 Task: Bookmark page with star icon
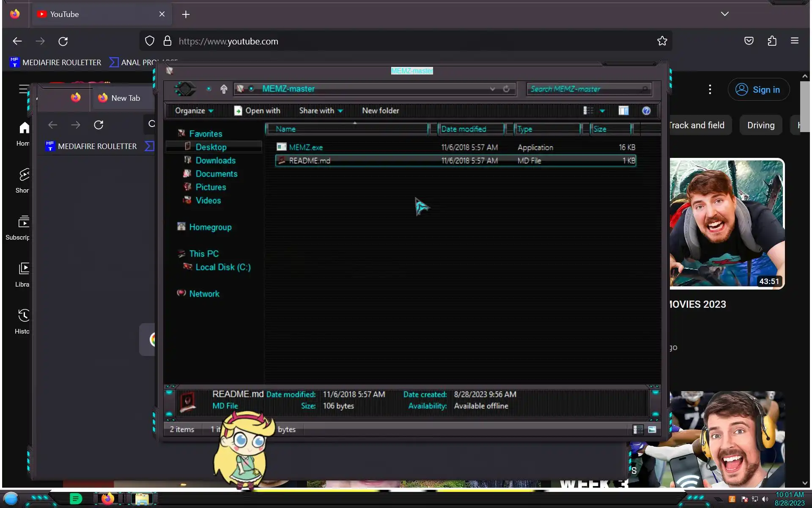[662, 41]
